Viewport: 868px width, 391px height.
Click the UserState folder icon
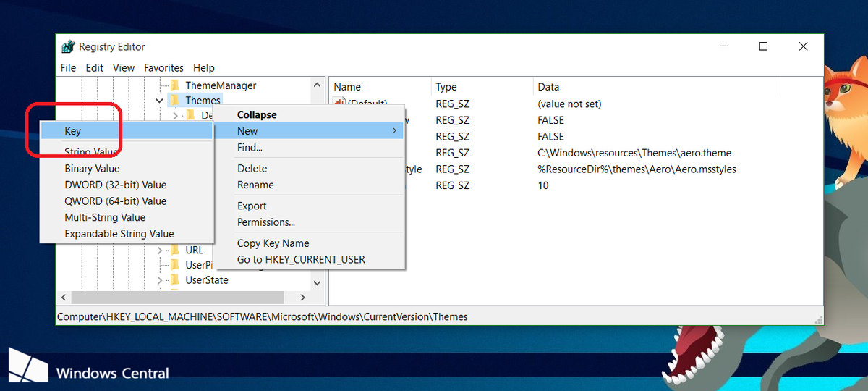pyautogui.click(x=174, y=279)
